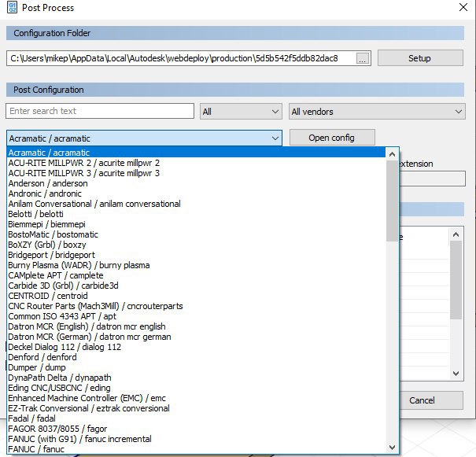Choose Bridgeport / bridgeport
Viewport: 476px width, 457px height.
coord(196,255)
